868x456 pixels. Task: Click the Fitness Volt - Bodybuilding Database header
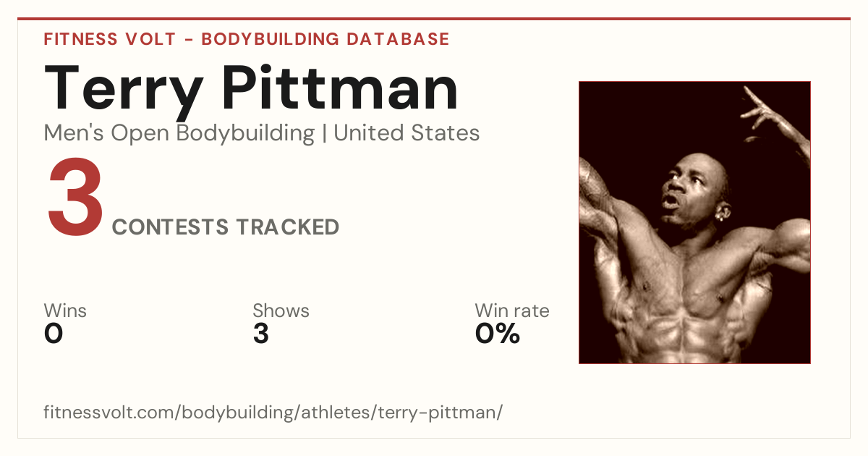247,39
